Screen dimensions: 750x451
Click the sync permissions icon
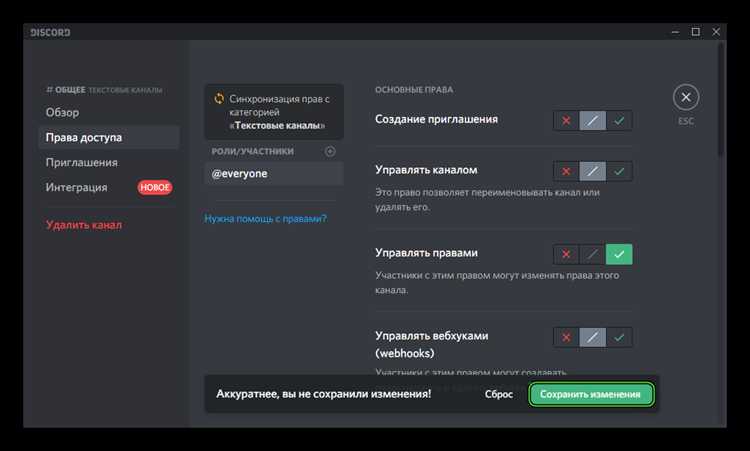pos(219,99)
